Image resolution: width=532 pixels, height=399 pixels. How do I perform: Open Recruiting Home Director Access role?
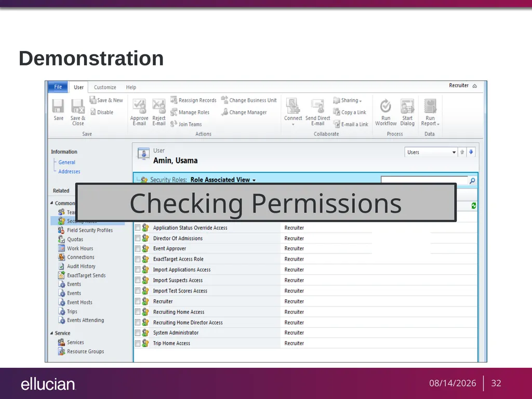188,322
